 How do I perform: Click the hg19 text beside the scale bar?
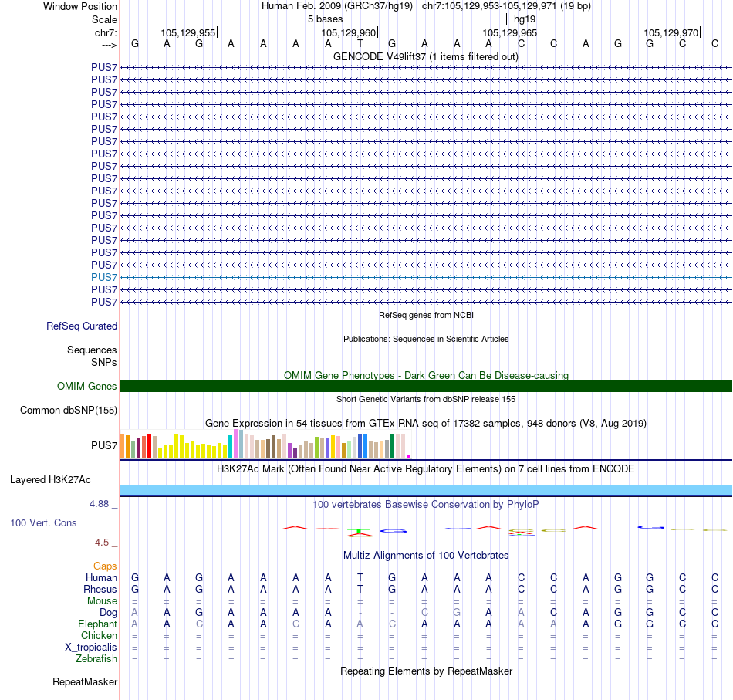[x=525, y=19]
